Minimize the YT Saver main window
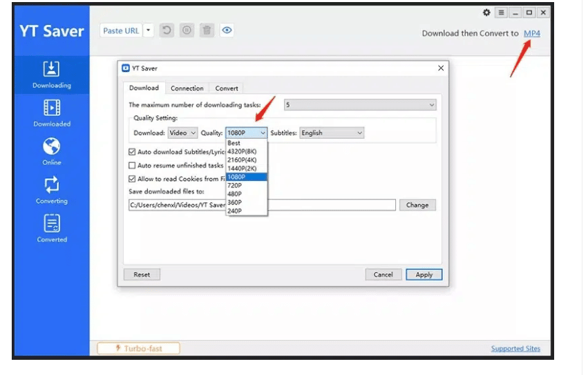The image size is (588, 375). click(x=515, y=12)
